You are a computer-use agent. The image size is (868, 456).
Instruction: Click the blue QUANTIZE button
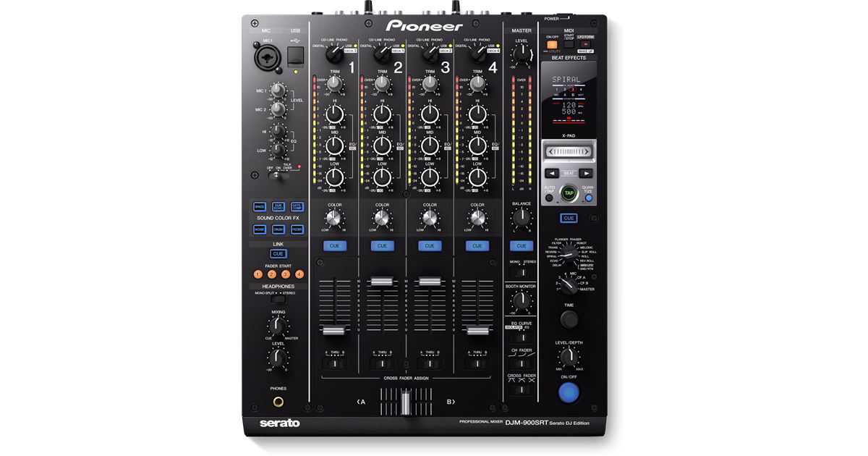[589, 197]
